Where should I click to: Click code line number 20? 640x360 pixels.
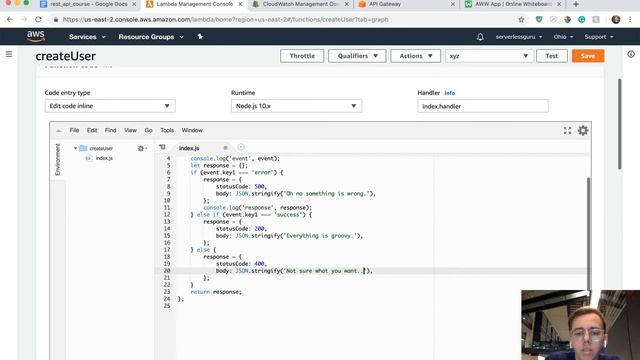pos(167,271)
